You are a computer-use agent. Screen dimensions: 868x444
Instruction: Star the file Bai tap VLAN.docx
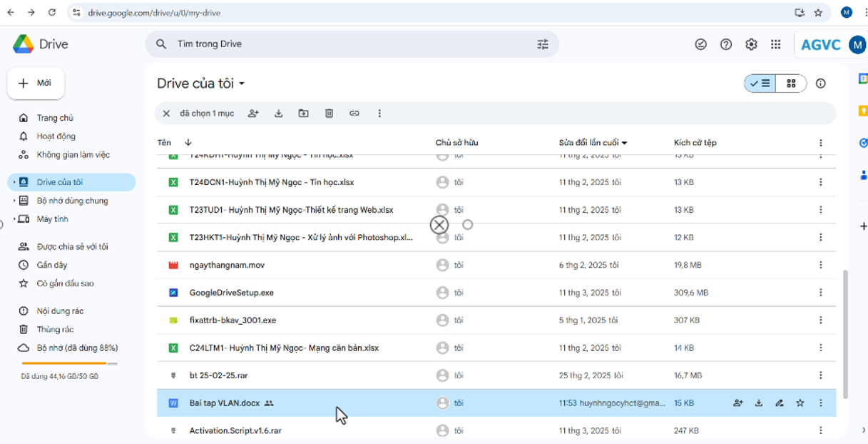800,403
